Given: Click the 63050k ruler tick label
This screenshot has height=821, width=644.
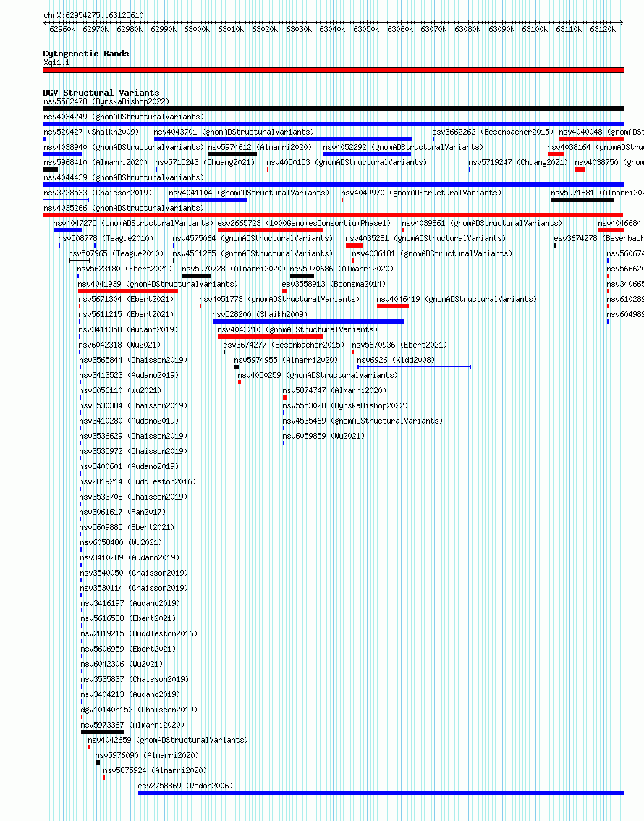Looking at the screenshot, I should pyautogui.click(x=366, y=29).
